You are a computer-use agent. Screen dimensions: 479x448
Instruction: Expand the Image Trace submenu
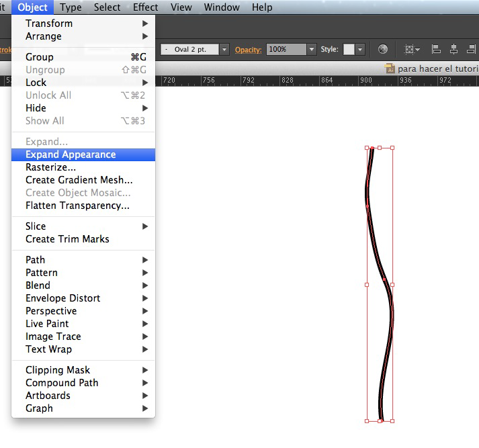coord(83,337)
